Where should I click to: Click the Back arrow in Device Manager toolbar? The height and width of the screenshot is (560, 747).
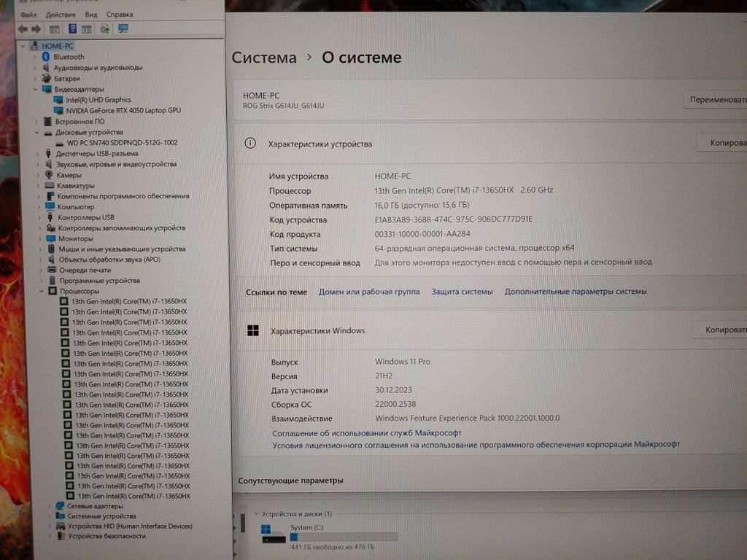[x=22, y=28]
